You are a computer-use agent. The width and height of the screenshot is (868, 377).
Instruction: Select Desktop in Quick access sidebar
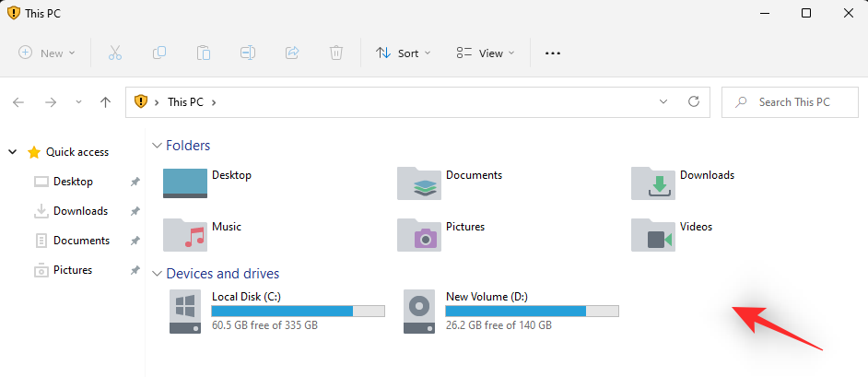click(x=73, y=182)
